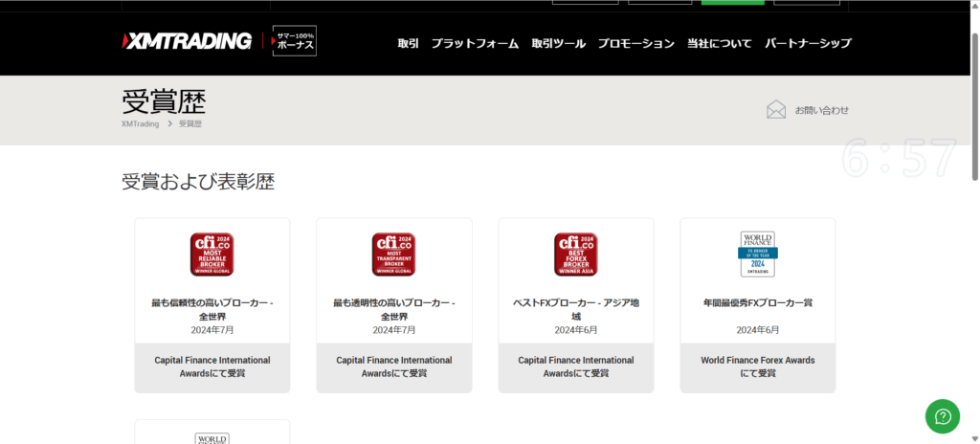Click the お問い合わせ link

[x=822, y=110]
